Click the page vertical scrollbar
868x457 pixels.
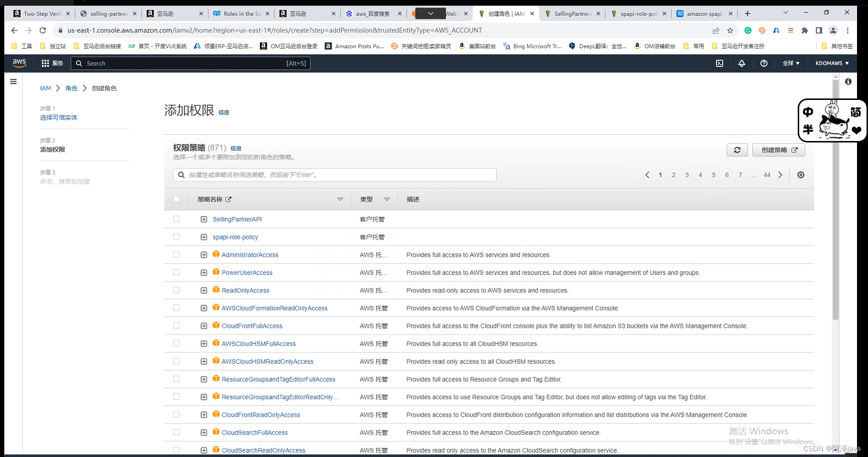click(x=835, y=199)
